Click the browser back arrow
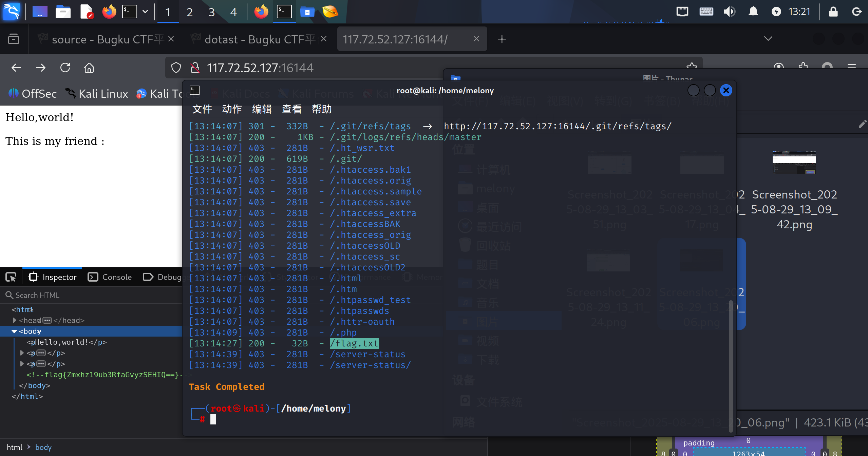868x456 pixels. click(16, 68)
